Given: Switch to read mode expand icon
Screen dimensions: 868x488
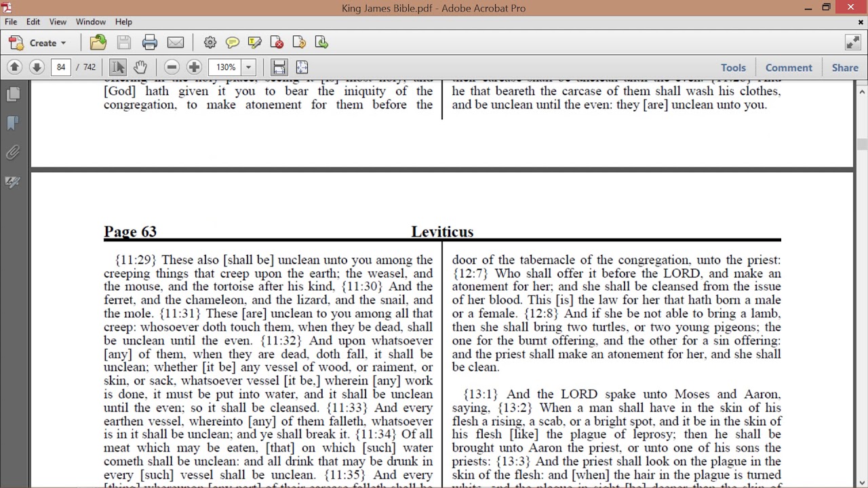Looking at the screenshot, I should coord(853,43).
